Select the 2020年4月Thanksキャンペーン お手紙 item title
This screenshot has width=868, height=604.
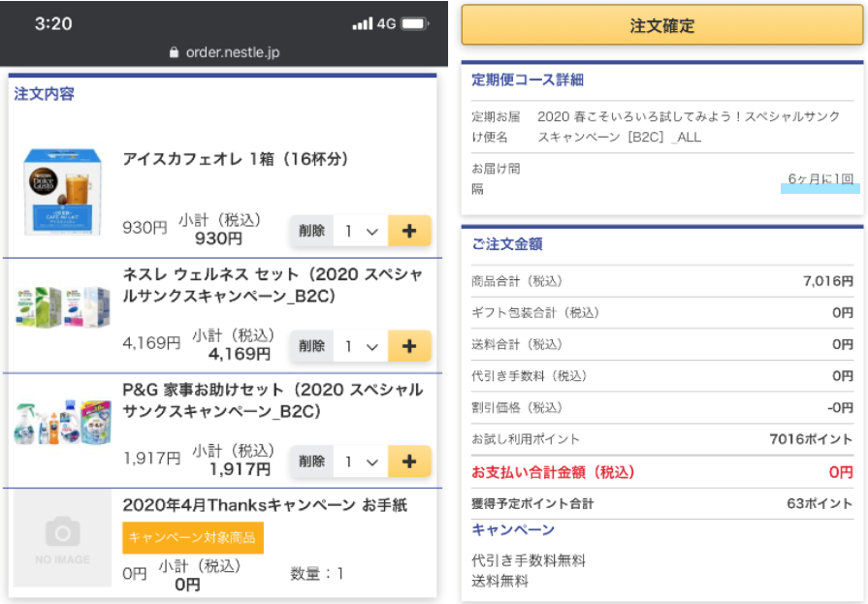point(265,505)
